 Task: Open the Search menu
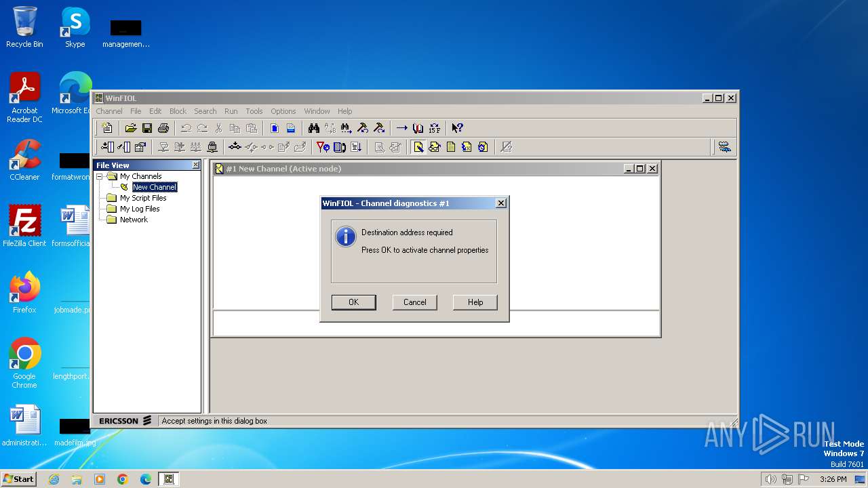click(x=205, y=111)
